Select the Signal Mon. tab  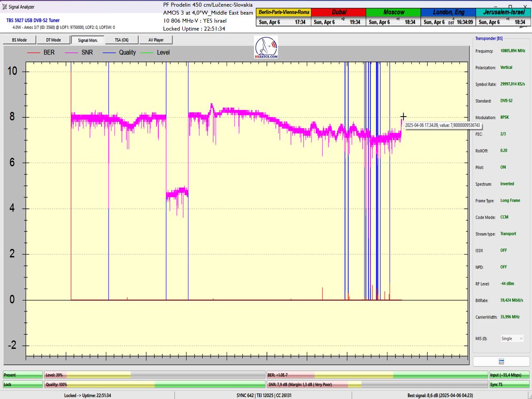click(x=87, y=40)
